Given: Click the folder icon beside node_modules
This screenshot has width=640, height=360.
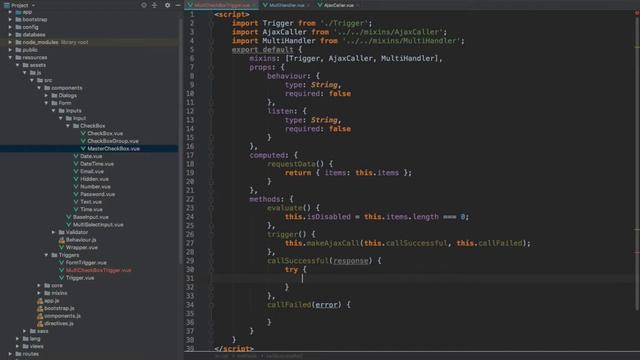Looking at the screenshot, I should (18, 42).
